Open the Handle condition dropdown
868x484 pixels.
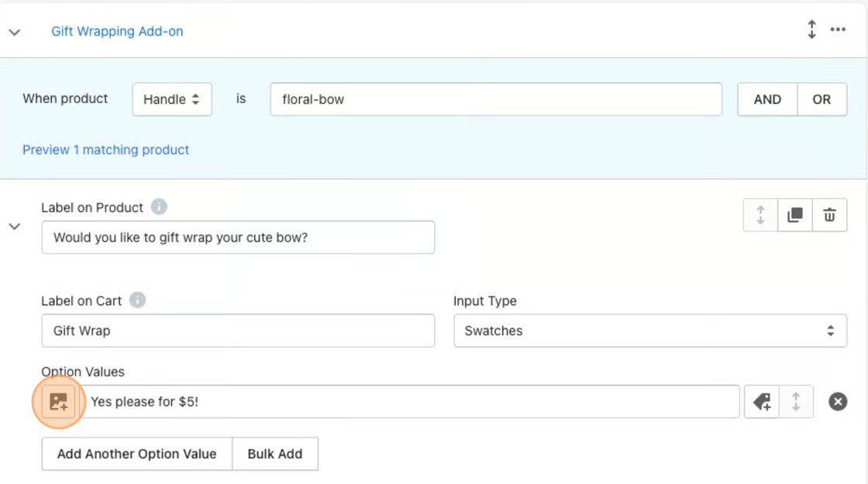[x=172, y=99]
